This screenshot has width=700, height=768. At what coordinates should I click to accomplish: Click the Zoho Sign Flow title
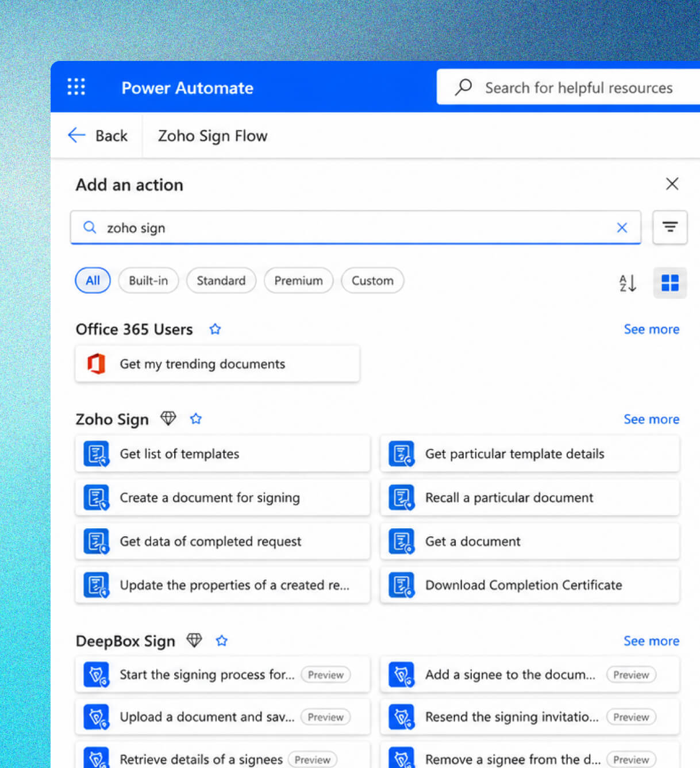tap(213, 136)
